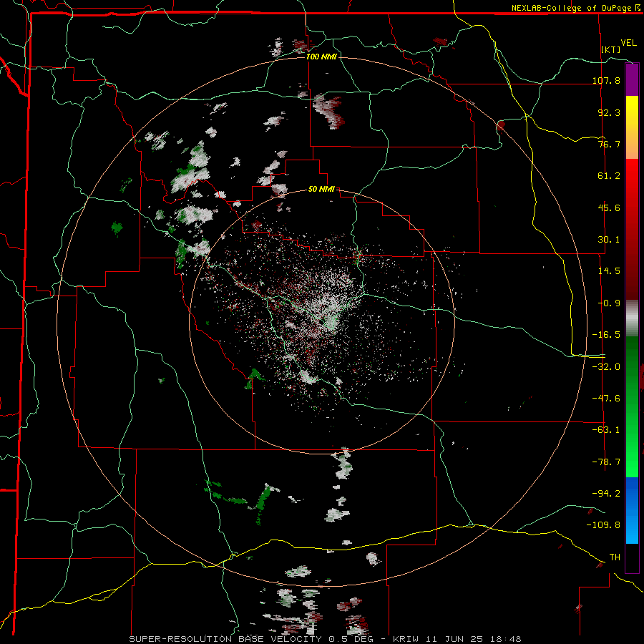Click the TH legend label
Viewport: 644px width, 644px height.
click(x=615, y=557)
